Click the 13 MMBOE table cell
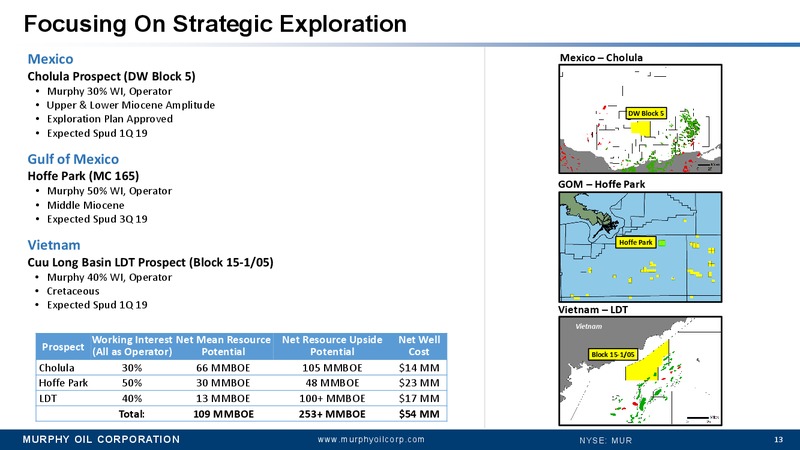This screenshot has height=450, width=800. coord(223,398)
